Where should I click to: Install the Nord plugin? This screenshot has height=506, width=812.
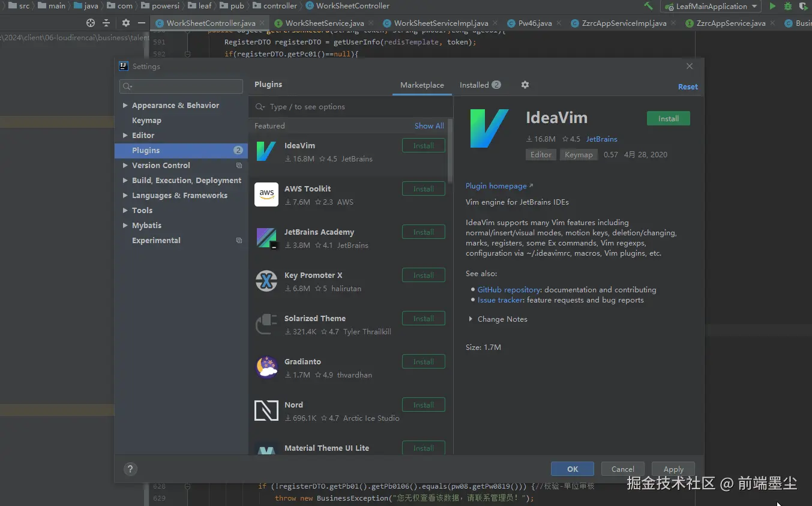[x=424, y=405]
